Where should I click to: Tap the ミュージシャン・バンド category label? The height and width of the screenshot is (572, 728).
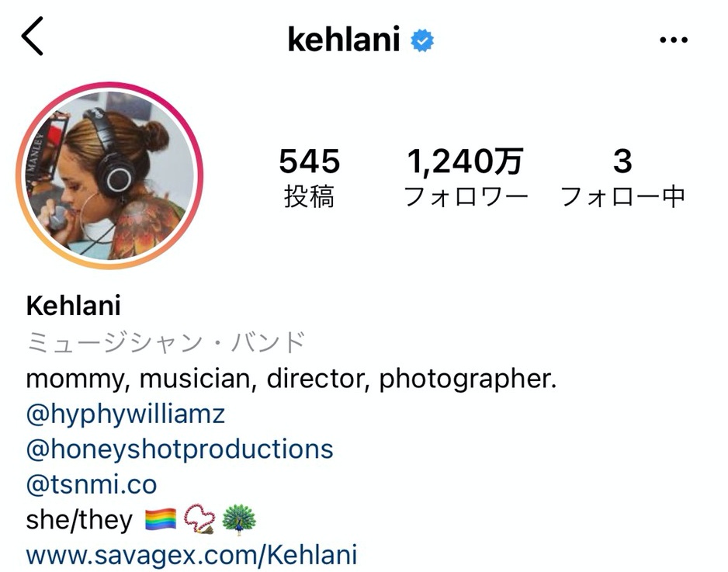click(x=165, y=342)
